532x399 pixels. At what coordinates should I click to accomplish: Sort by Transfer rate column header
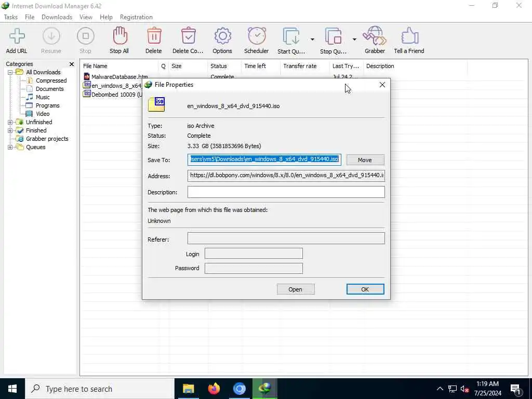click(304, 66)
